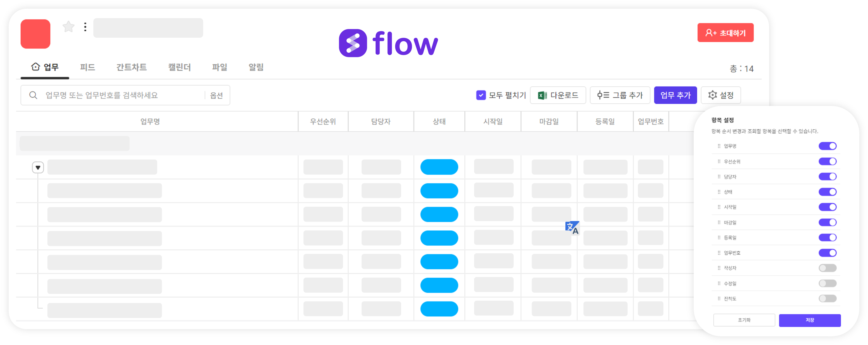Disable the 담당자 column toggle

click(x=828, y=177)
